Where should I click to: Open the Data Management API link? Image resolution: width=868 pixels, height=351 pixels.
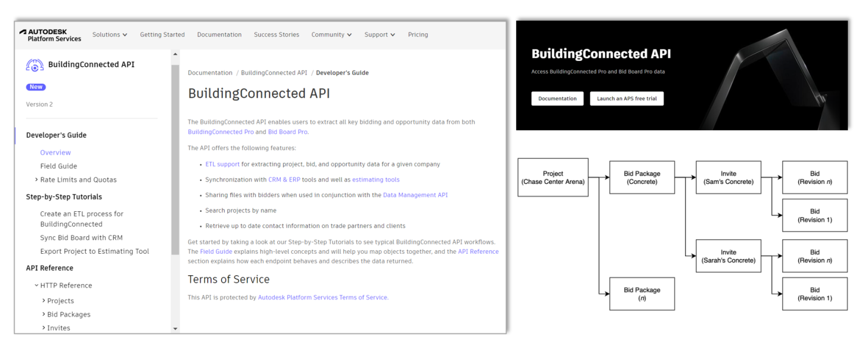[415, 195]
